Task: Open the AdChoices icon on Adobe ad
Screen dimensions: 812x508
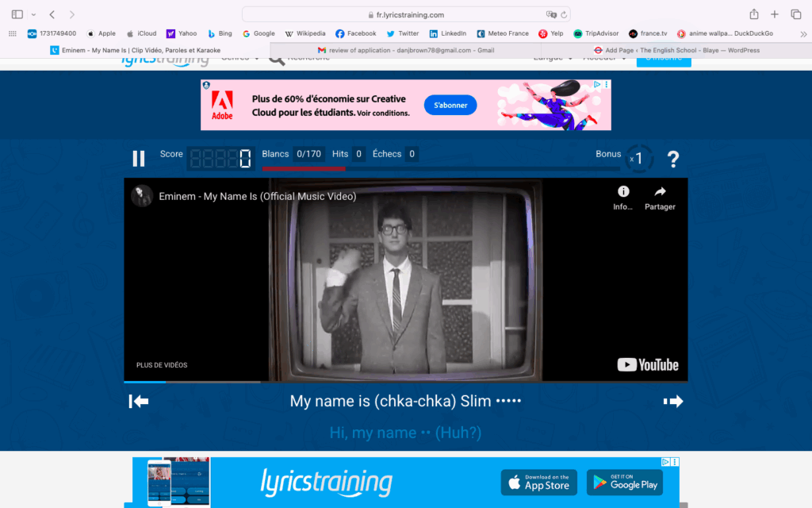Action: click(597, 84)
